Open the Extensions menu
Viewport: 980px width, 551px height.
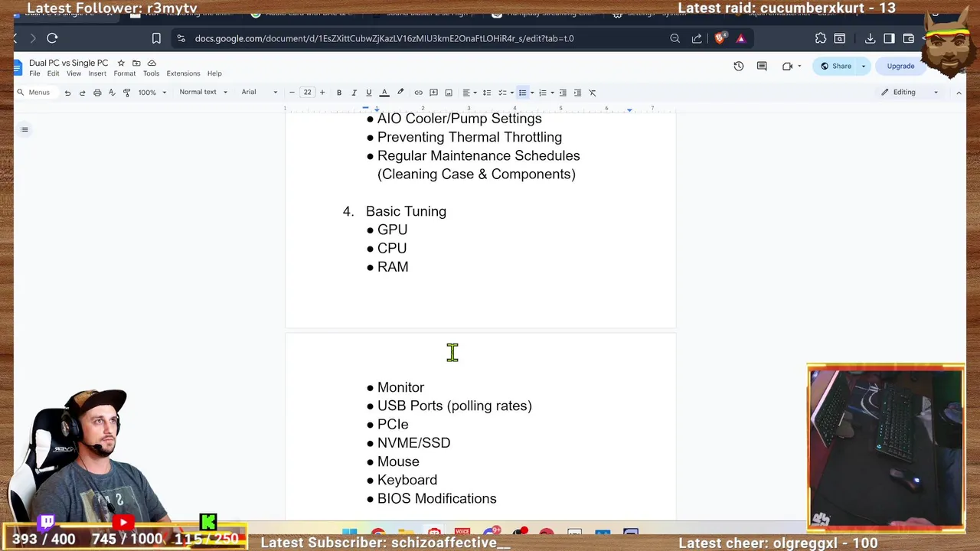point(183,73)
